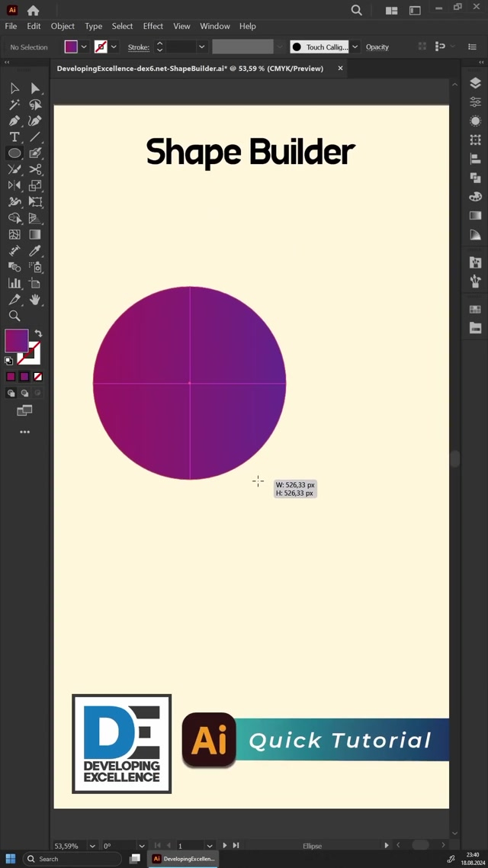This screenshot has width=488, height=868.
Task: Activate the Hand tool
Action: tap(35, 300)
